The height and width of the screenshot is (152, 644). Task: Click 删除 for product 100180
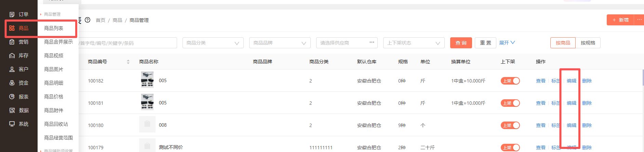(x=587, y=125)
